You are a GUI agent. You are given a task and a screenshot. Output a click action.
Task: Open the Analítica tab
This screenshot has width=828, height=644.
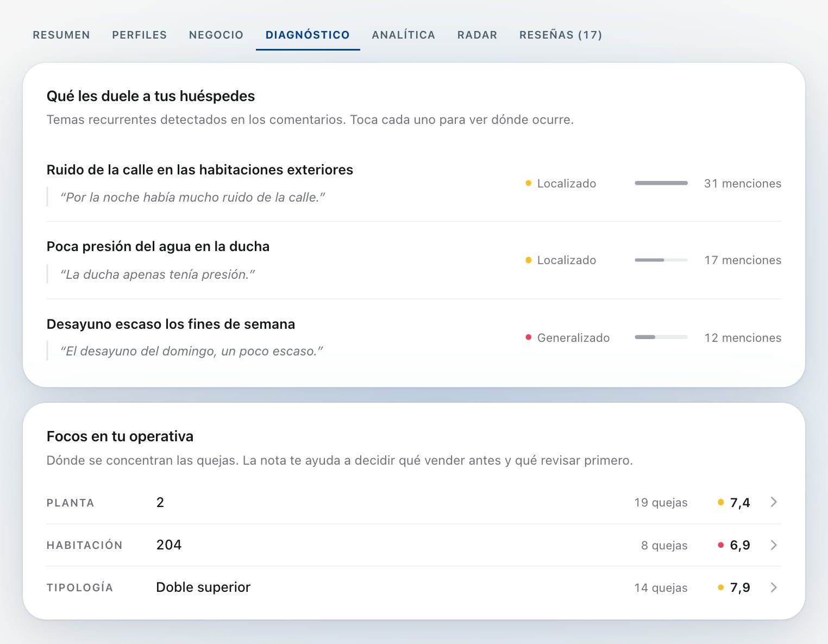pyautogui.click(x=404, y=35)
